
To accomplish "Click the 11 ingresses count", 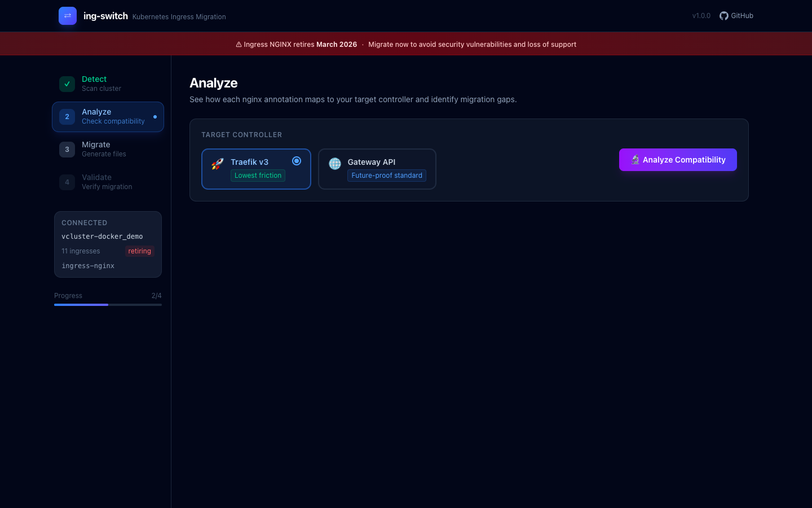I will click(81, 251).
